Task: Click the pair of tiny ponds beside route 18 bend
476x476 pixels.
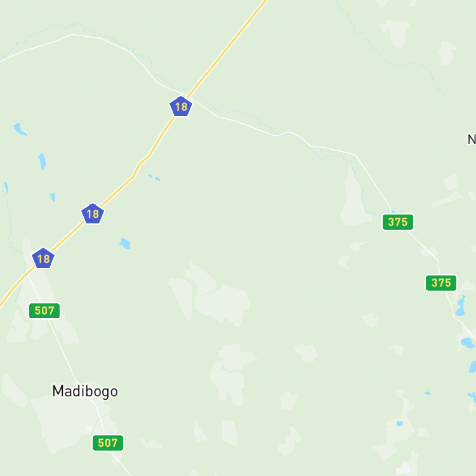Action: [x=154, y=178]
